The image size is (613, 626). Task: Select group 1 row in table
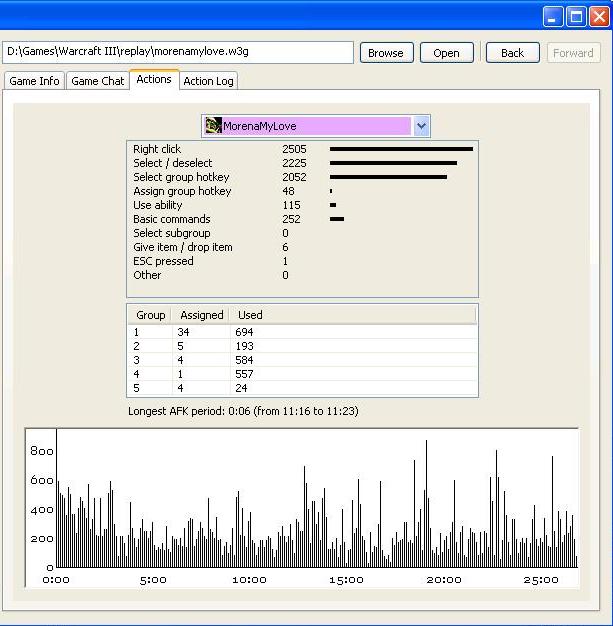point(302,331)
